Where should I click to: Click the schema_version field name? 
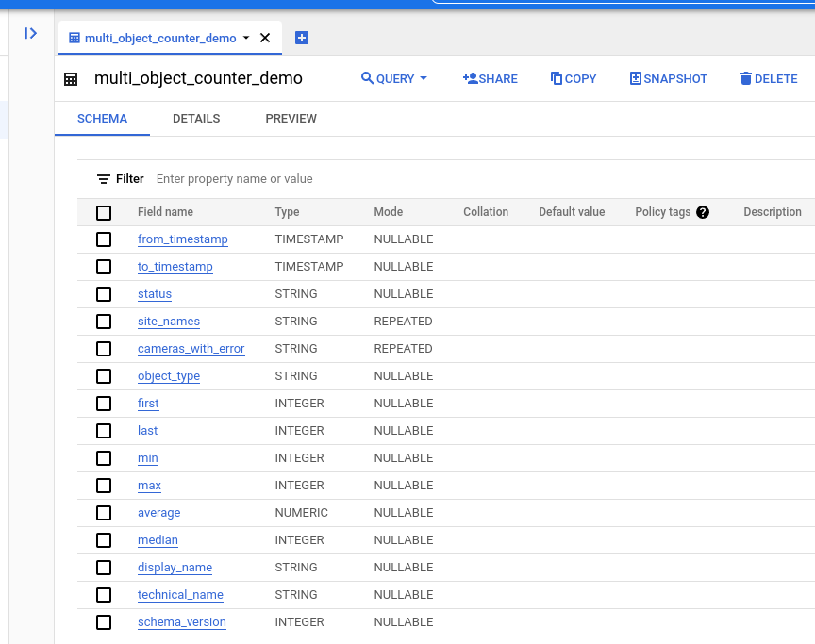tap(181, 622)
